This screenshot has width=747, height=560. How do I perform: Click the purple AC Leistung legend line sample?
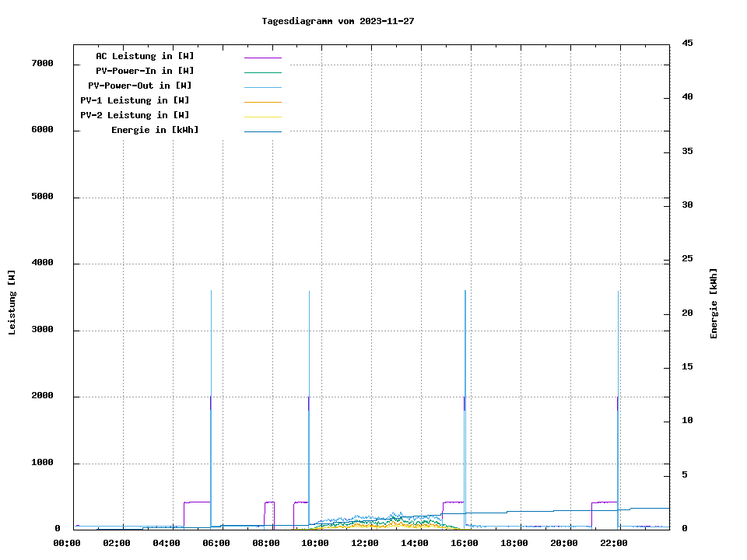coord(262,58)
